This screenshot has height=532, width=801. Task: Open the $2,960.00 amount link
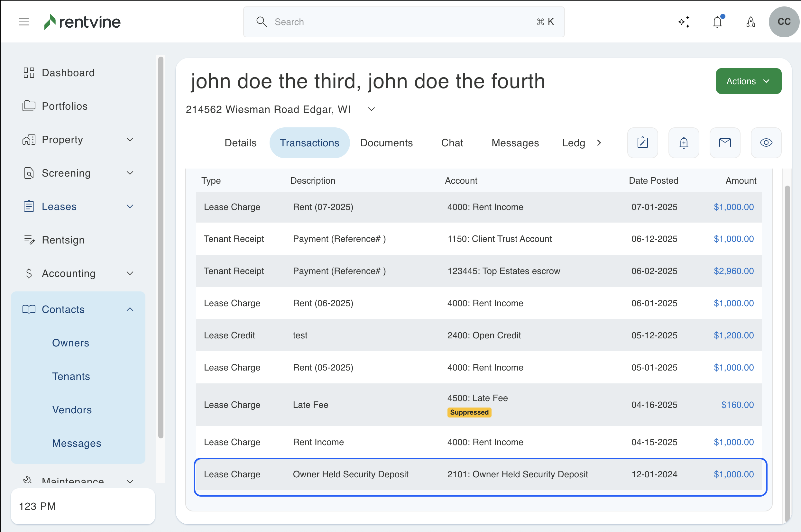coord(733,271)
